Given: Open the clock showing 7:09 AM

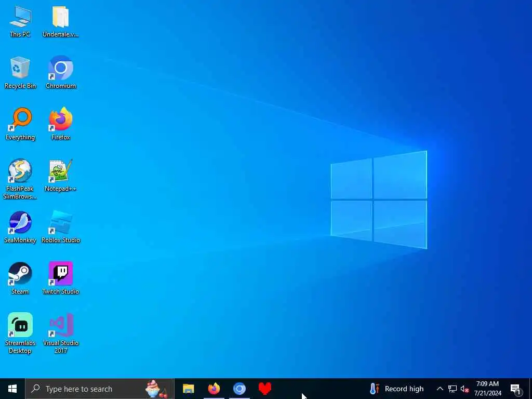Looking at the screenshot, I should point(487,389).
